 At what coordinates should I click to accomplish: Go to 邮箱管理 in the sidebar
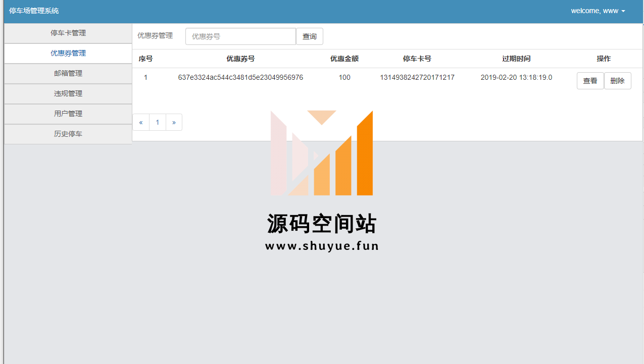point(68,74)
